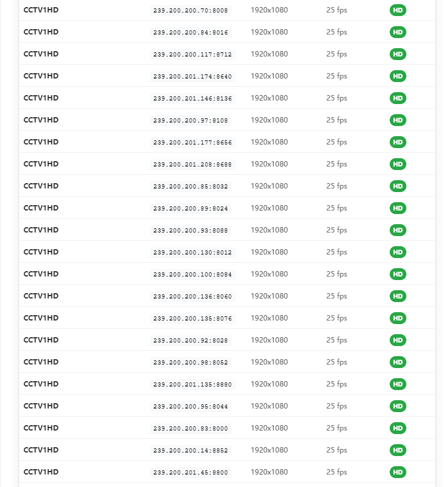This screenshot has height=487, width=448.
Task: Click the green HD badge for 239.200.201.208:8688
Action: click(397, 164)
